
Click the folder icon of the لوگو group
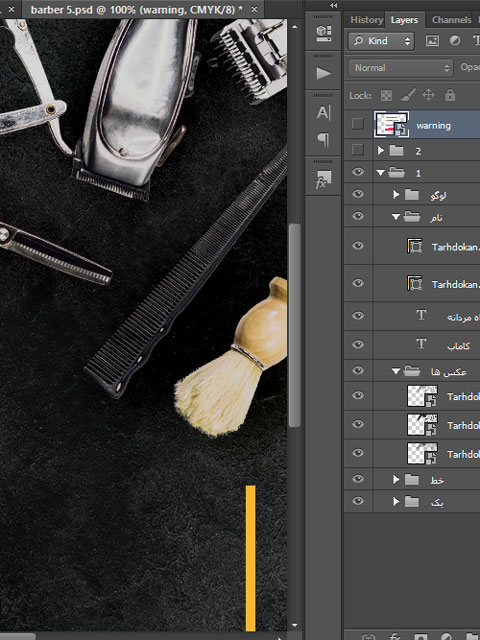coord(411,195)
